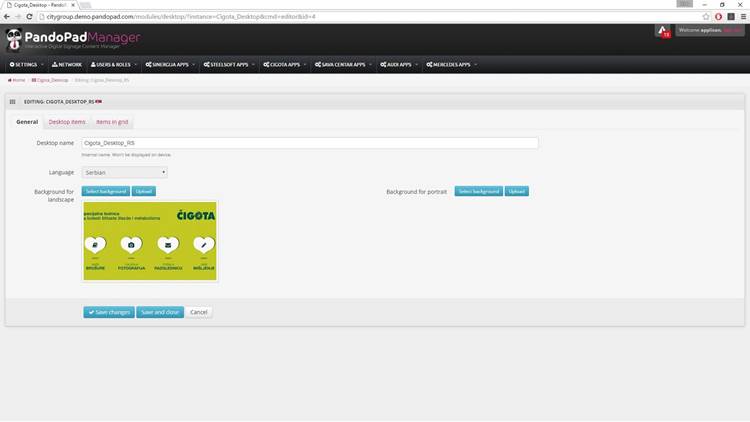Click into the Desktop name field
Image resolution: width=750 pixels, height=422 pixels.
click(310, 143)
